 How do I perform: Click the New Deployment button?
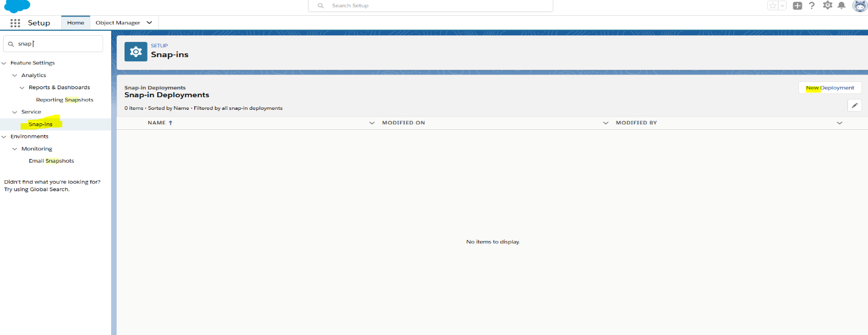830,88
